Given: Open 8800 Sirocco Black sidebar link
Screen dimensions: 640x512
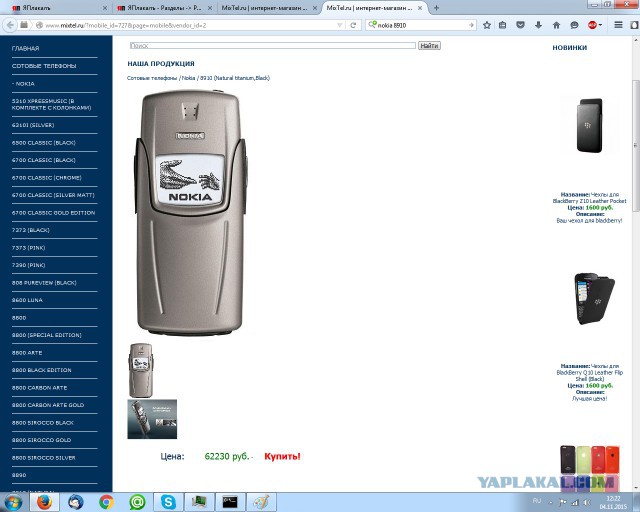Looking at the screenshot, I should coord(43,423).
